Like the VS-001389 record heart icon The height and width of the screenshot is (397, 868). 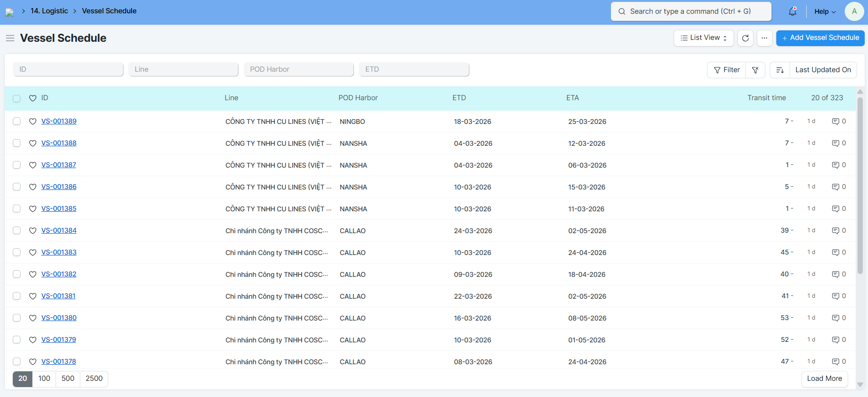[x=33, y=122]
